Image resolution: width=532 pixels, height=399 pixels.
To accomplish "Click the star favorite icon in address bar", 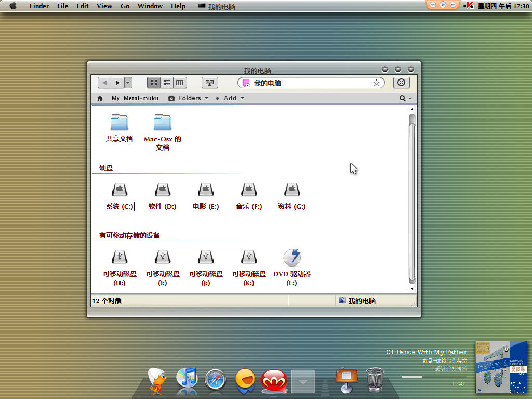I will click(x=376, y=83).
